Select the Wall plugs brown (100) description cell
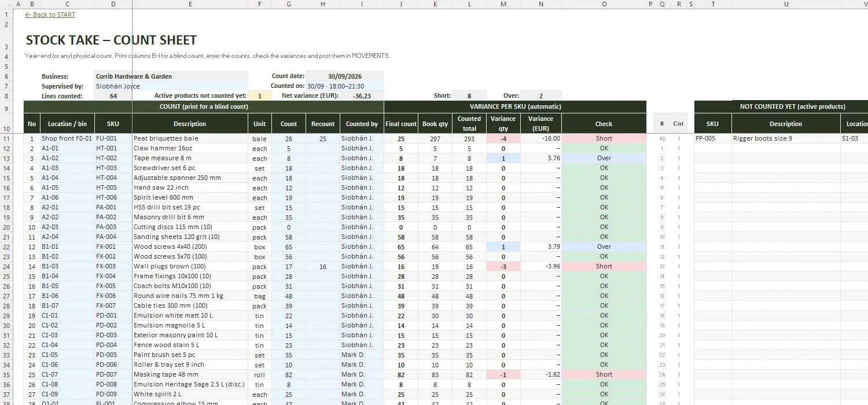The width and height of the screenshot is (868, 405). 190,267
